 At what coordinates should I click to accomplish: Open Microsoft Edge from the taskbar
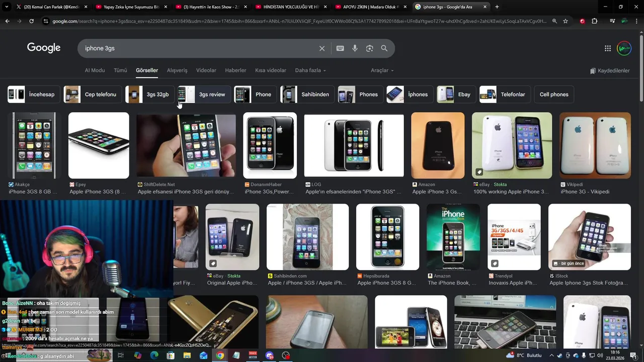tap(154, 355)
